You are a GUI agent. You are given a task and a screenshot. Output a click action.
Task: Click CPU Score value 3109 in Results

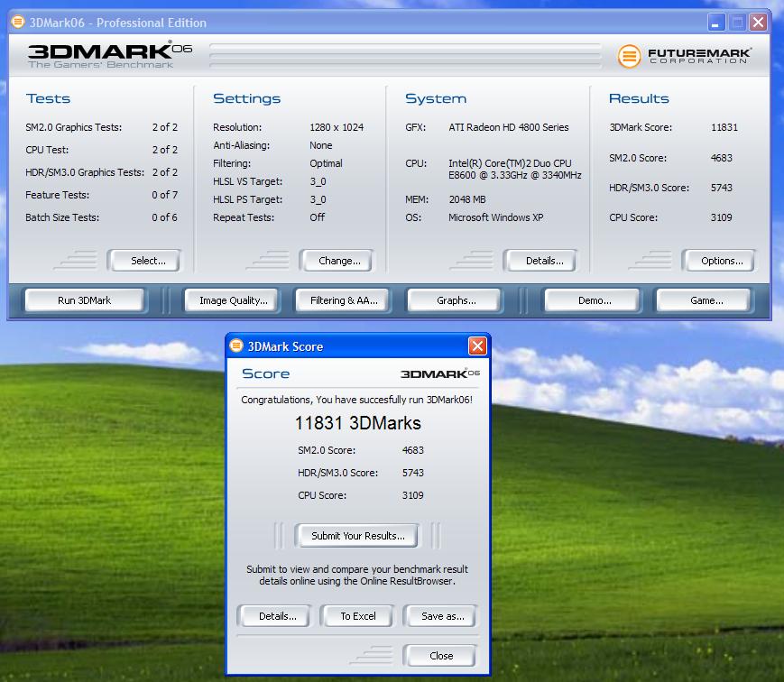point(722,217)
